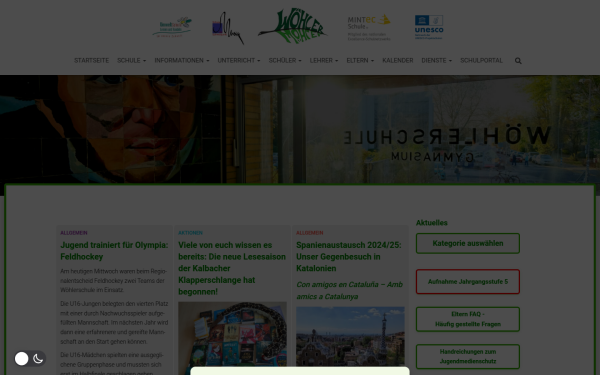Screen dimensions: 600x375
Task: Open Handreichungen zum Jugendmedienschutz
Action: (x=468, y=357)
